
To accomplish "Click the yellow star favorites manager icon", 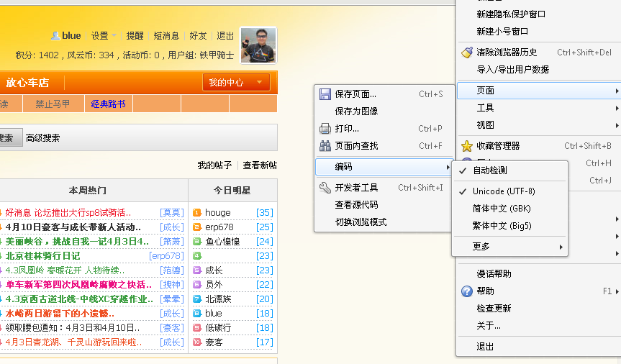I will click(467, 146).
